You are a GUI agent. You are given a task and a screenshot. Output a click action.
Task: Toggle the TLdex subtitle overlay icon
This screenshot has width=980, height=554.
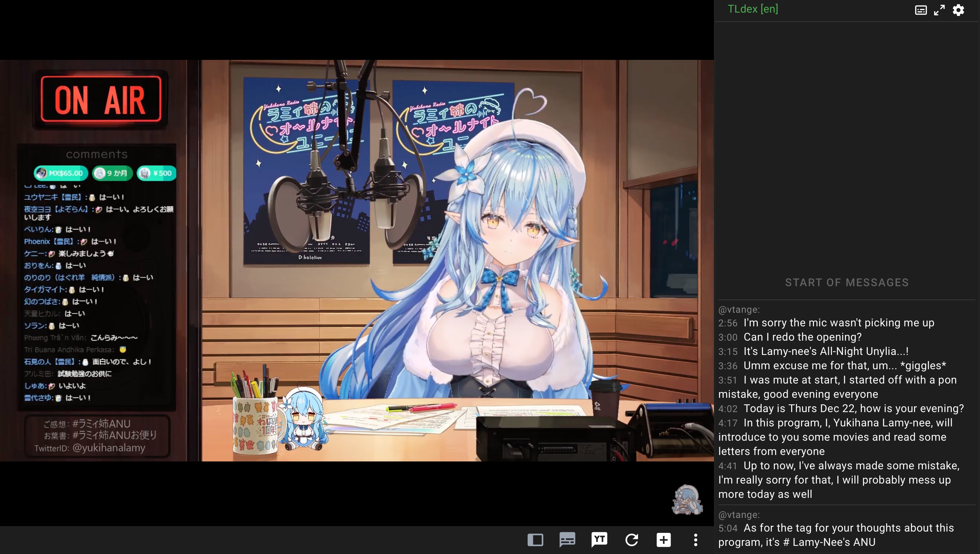921,10
